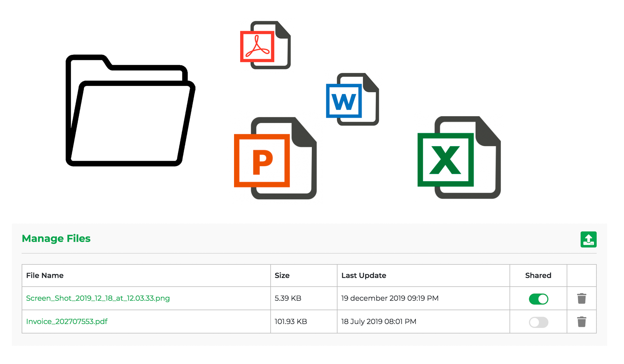This screenshot has width=624, height=364.
Task: Click the black folder illustration
Action: (x=130, y=111)
